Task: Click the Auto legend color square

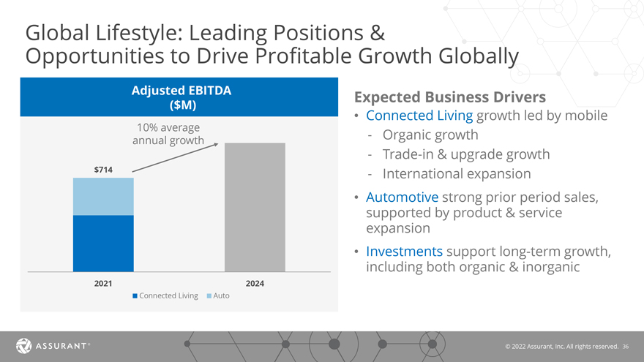Action: pos(209,296)
